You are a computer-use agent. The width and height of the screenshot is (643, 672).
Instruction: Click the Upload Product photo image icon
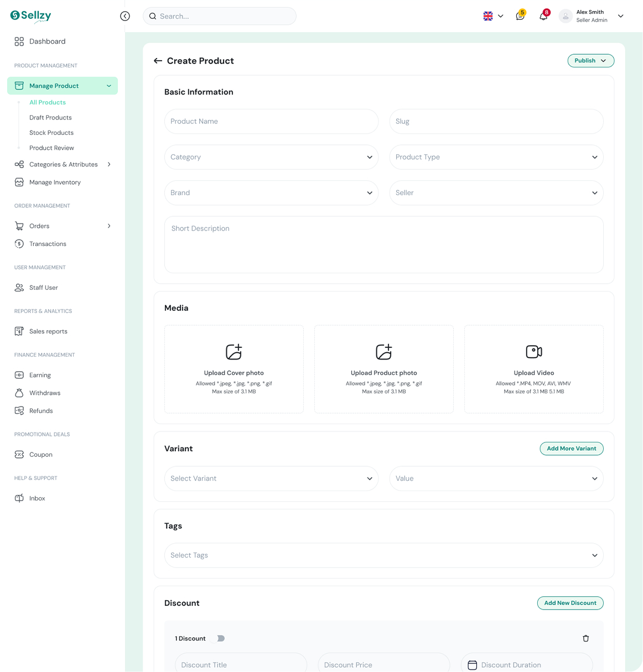[384, 352]
